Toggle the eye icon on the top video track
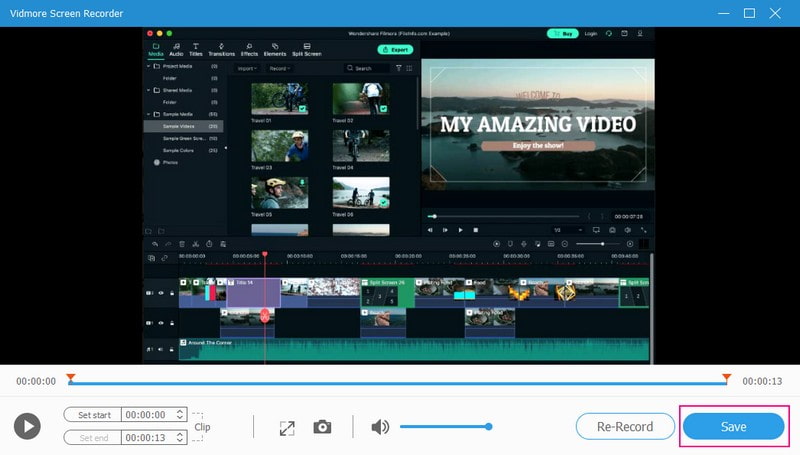 161,293
